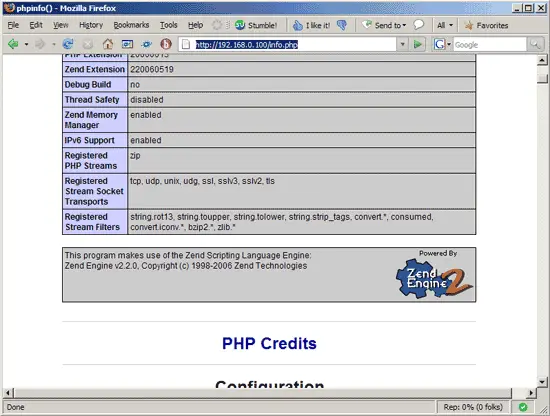Open the Edit menu

coord(36,25)
